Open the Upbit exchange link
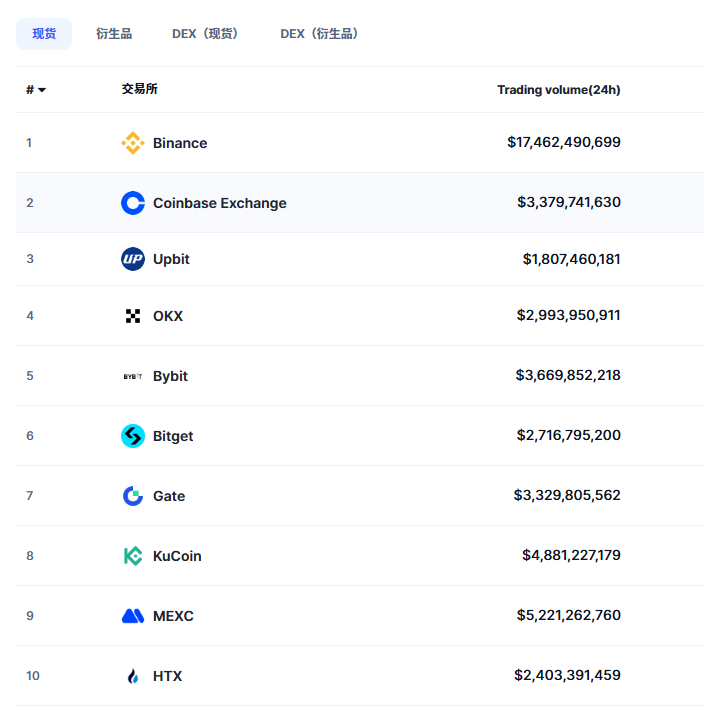The width and height of the screenshot is (704, 708). pos(171,259)
